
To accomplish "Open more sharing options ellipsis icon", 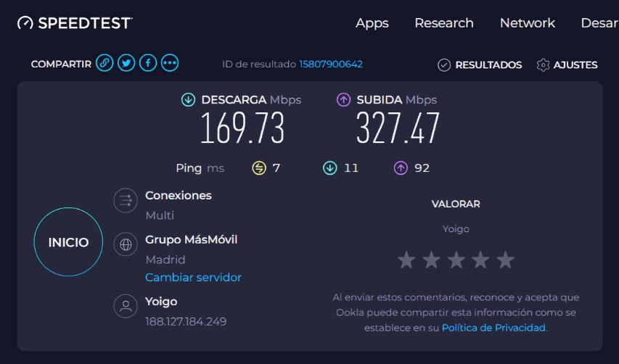I will 170,62.
